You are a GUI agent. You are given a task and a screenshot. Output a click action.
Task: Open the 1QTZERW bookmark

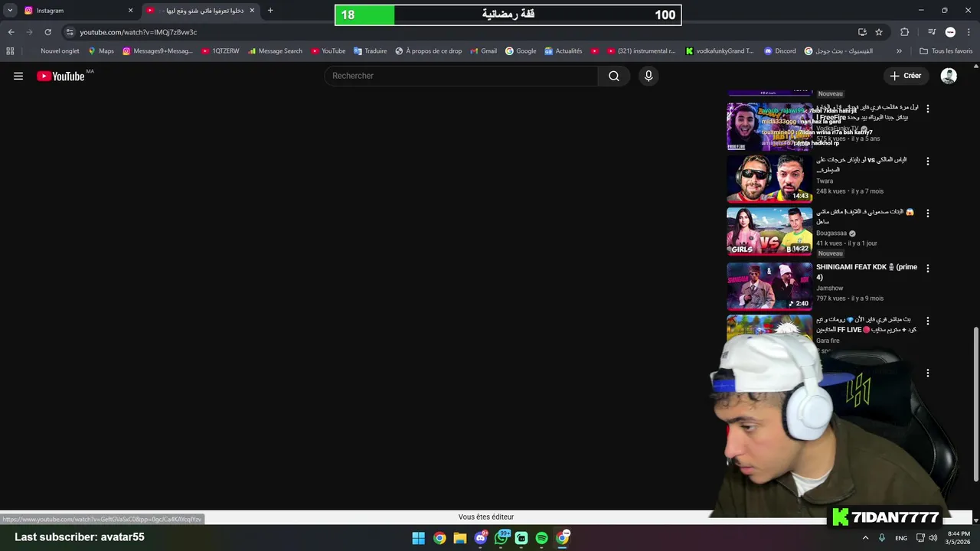pyautogui.click(x=220, y=51)
